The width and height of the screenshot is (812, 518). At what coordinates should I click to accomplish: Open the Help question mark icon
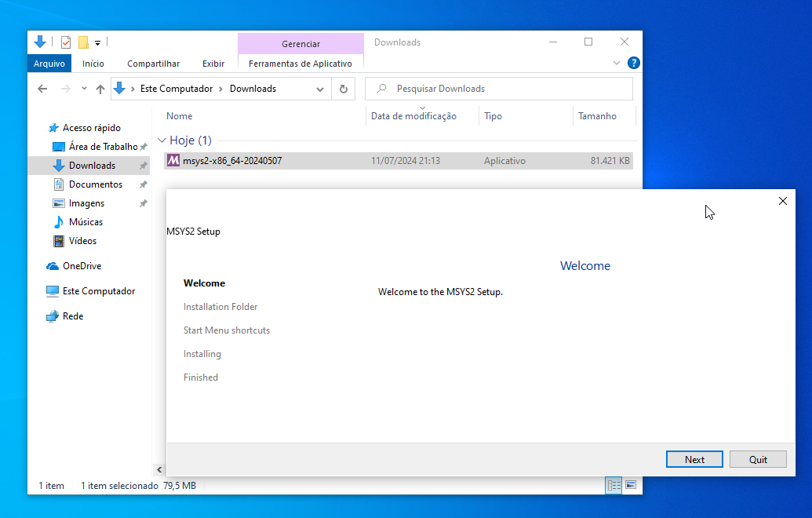point(633,64)
